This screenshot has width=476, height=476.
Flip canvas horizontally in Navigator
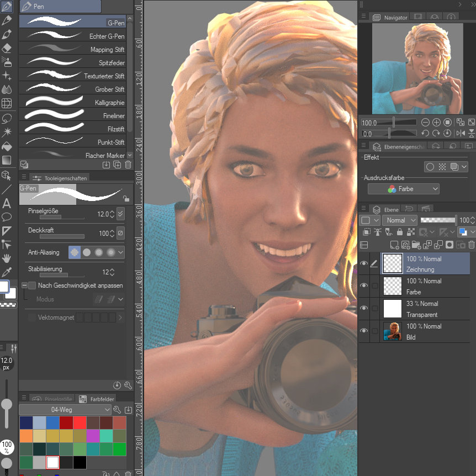(459, 133)
